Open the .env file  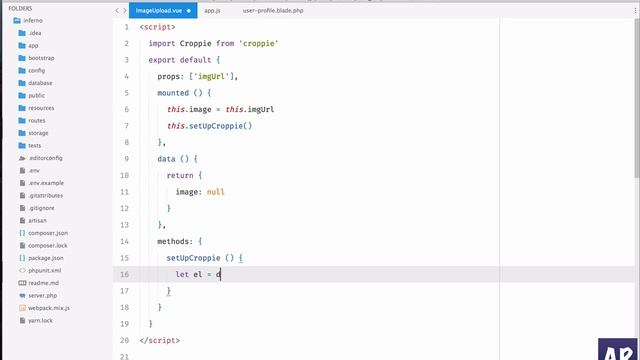34,171
